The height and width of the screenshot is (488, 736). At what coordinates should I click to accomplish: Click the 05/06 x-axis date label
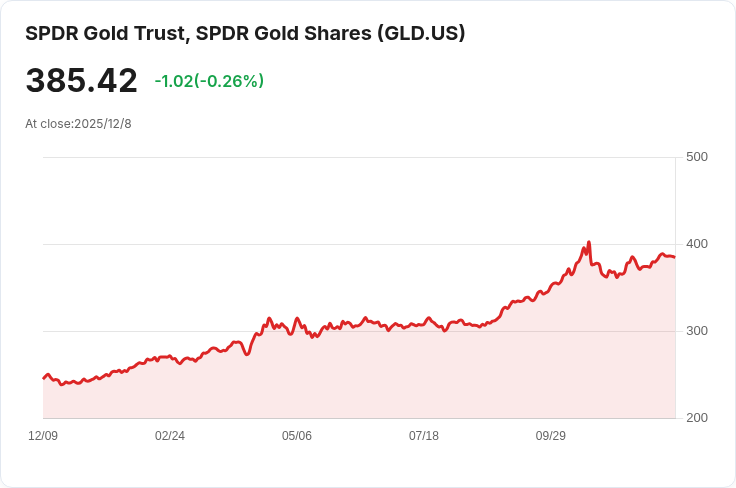[x=297, y=436]
